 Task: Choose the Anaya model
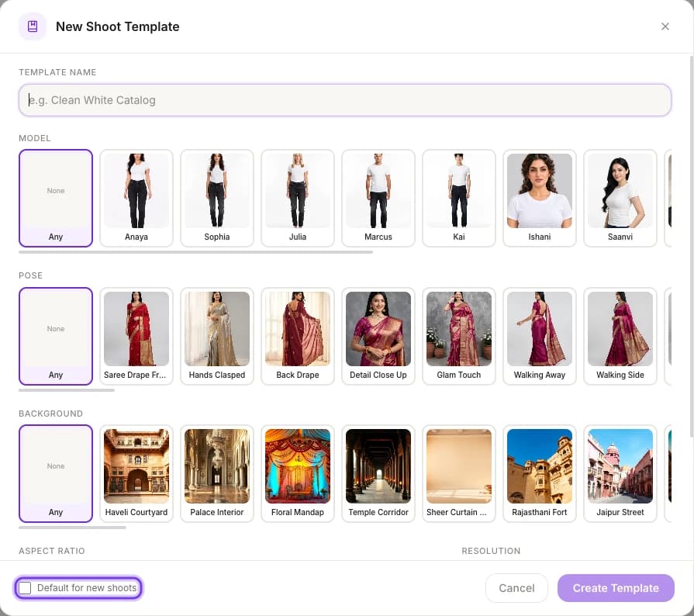coord(136,198)
